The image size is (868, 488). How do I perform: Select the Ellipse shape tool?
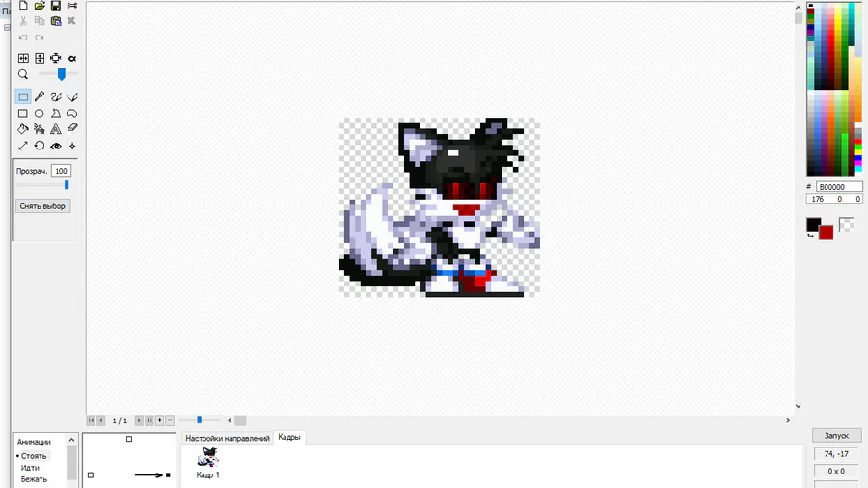pyautogui.click(x=40, y=114)
